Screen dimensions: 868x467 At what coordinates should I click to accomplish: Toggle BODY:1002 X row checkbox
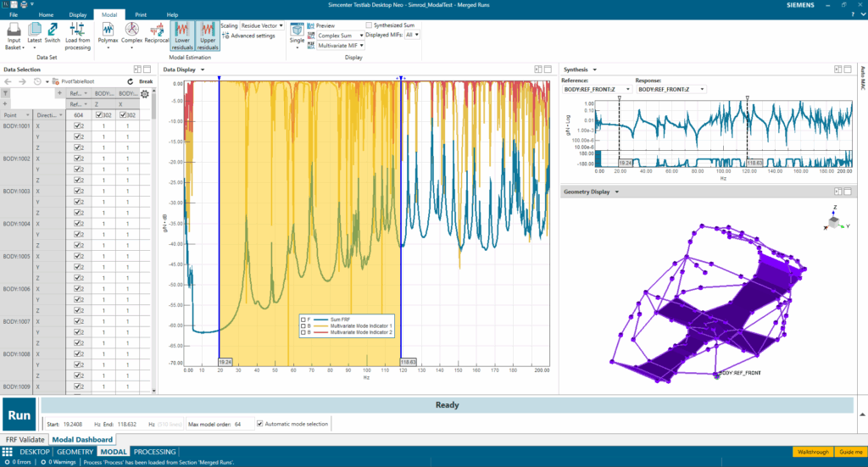click(77, 158)
